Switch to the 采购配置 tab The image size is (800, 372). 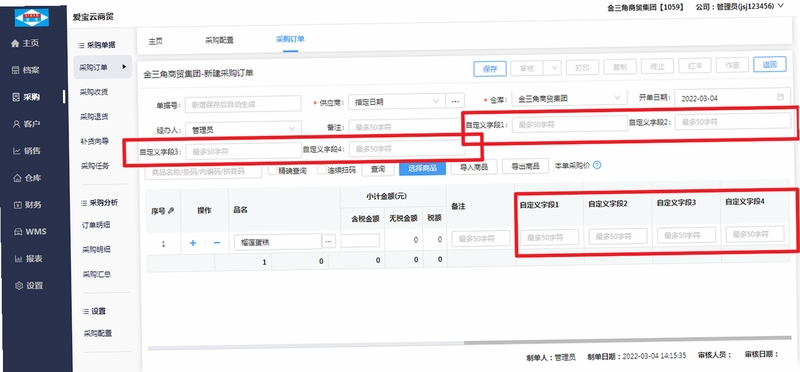point(220,40)
